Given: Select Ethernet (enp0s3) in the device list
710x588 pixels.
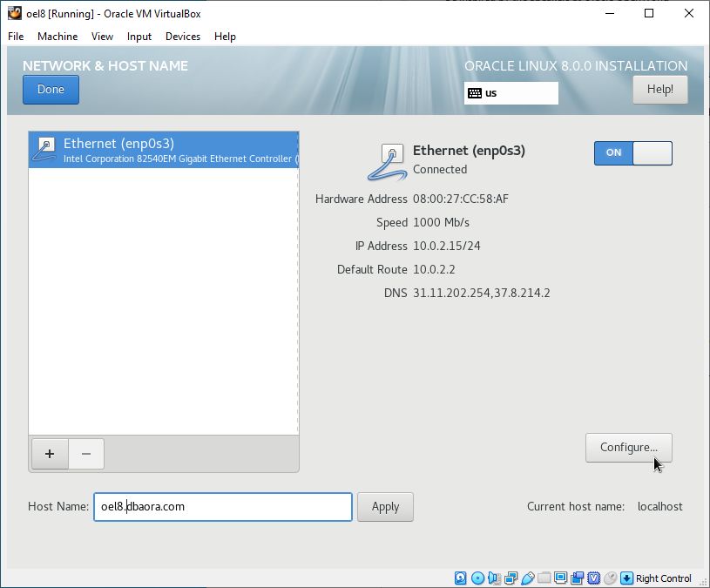Looking at the screenshot, I should click(x=164, y=150).
